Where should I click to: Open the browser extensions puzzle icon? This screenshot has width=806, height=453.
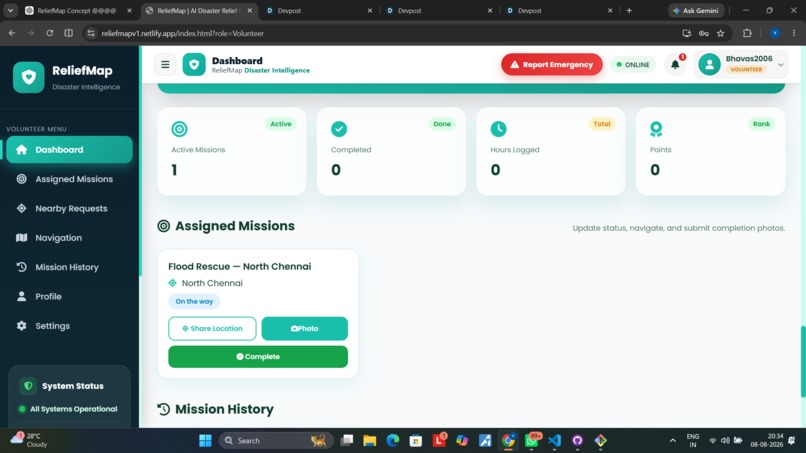[x=747, y=33]
